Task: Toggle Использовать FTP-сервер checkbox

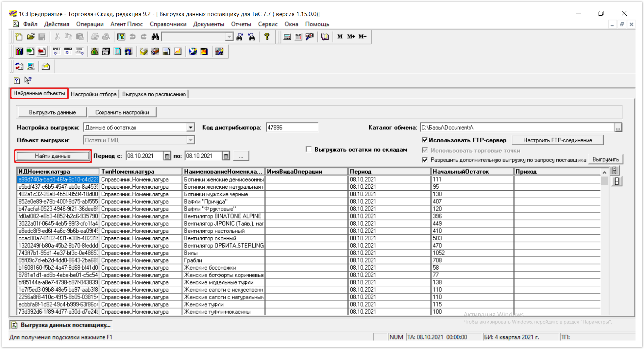Action: [425, 140]
